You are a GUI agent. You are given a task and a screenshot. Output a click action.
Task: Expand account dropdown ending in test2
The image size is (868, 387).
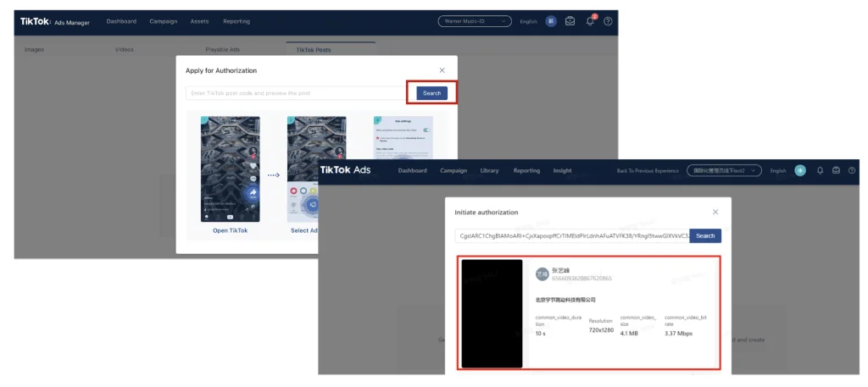pos(724,171)
